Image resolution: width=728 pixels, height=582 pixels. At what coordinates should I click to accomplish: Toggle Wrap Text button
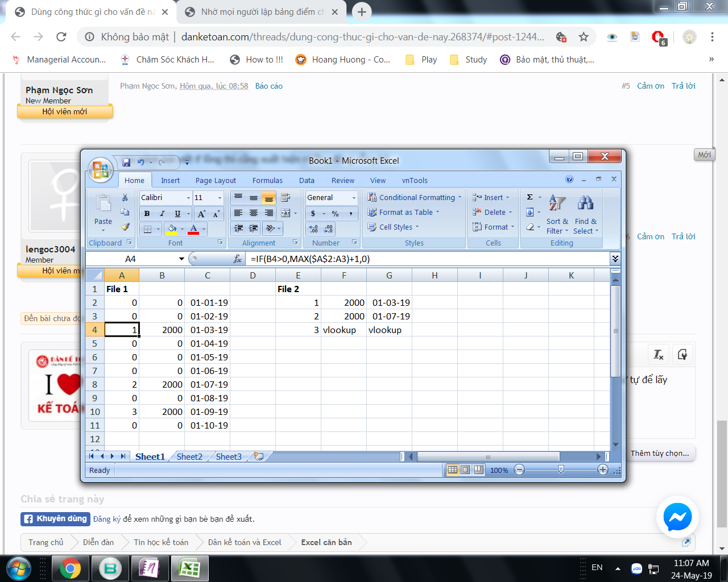[x=286, y=198]
